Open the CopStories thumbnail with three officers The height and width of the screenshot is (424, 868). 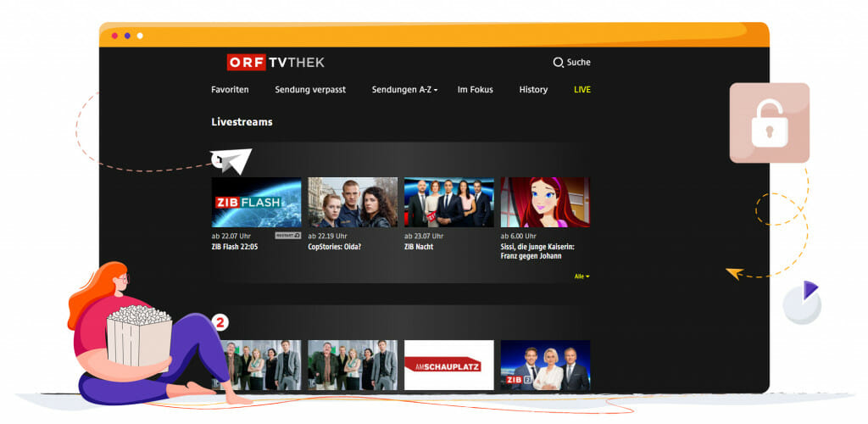[x=353, y=202]
